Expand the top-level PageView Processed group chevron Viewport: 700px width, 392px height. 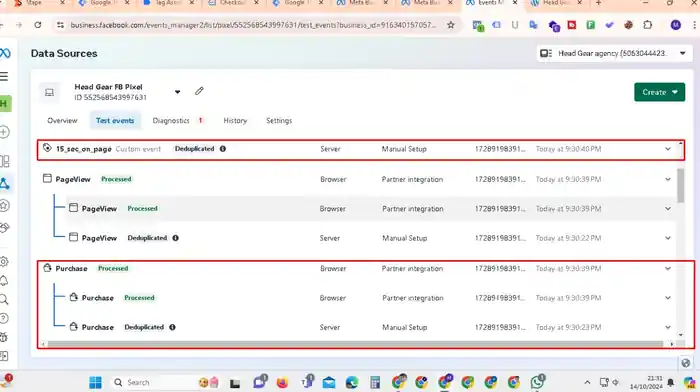668,179
